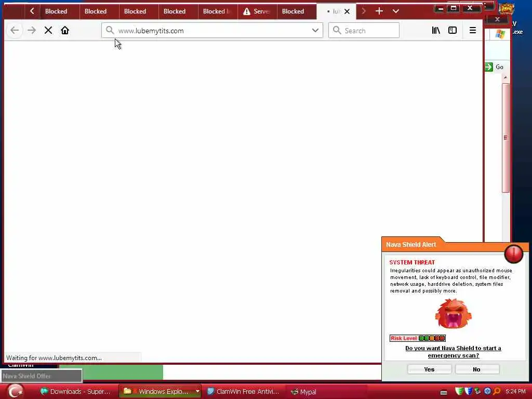Image resolution: width=532 pixels, height=399 pixels.
Task: List all tabs with the chevron dropdown
Action: 395,11
